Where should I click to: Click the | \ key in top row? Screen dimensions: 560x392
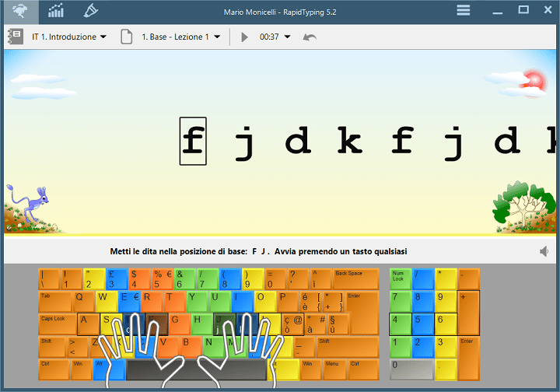point(48,278)
